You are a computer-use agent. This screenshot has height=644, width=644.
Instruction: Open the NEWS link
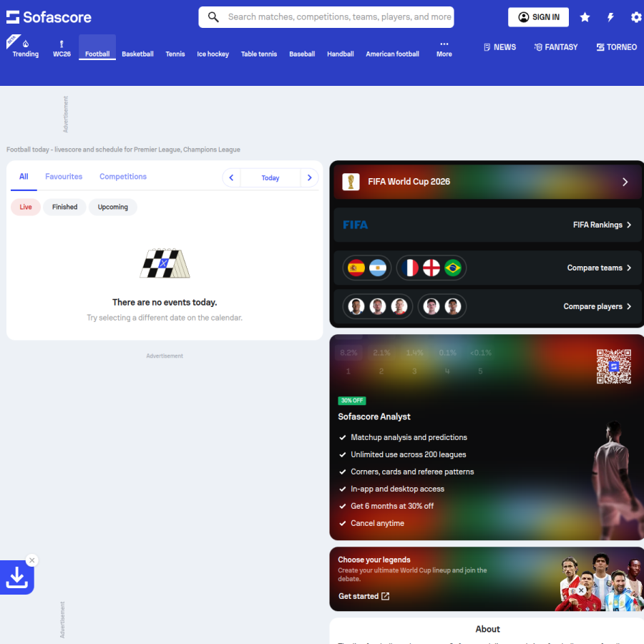(x=499, y=47)
